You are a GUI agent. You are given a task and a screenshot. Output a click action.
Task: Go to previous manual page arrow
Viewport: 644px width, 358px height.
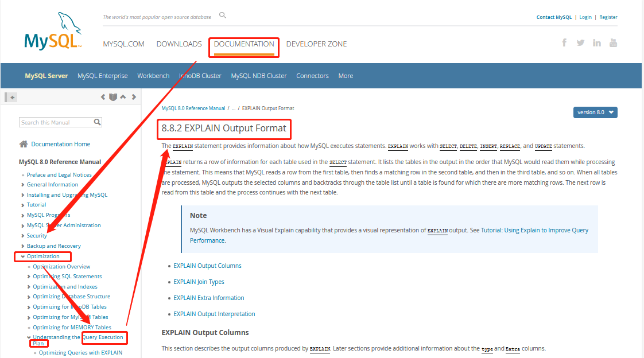coord(103,98)
